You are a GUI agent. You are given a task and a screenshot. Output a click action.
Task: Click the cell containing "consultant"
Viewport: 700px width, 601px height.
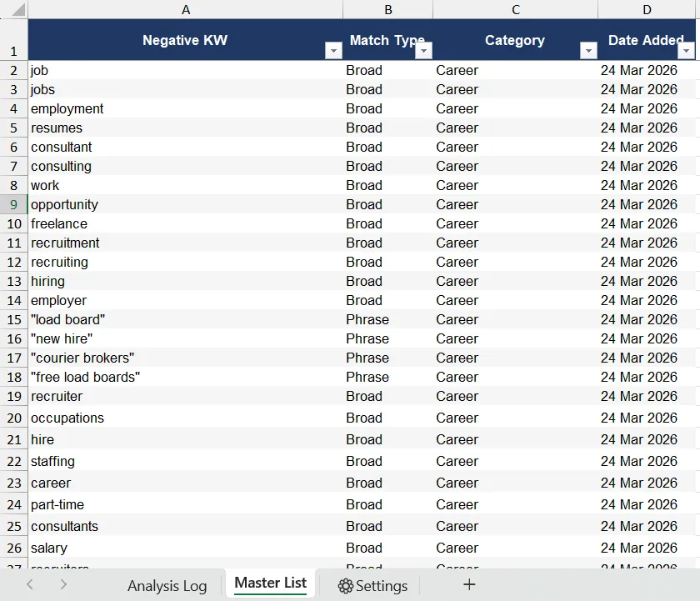186,147
